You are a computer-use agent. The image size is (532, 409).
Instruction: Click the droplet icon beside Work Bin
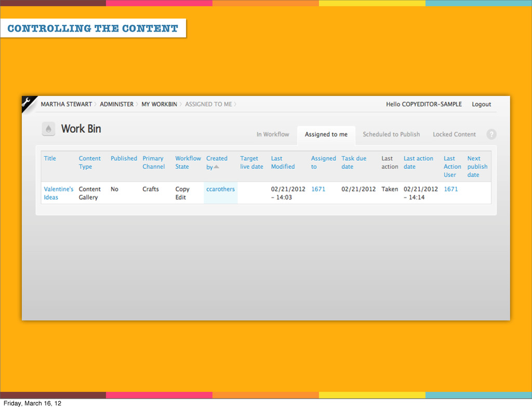click(48, 129)
